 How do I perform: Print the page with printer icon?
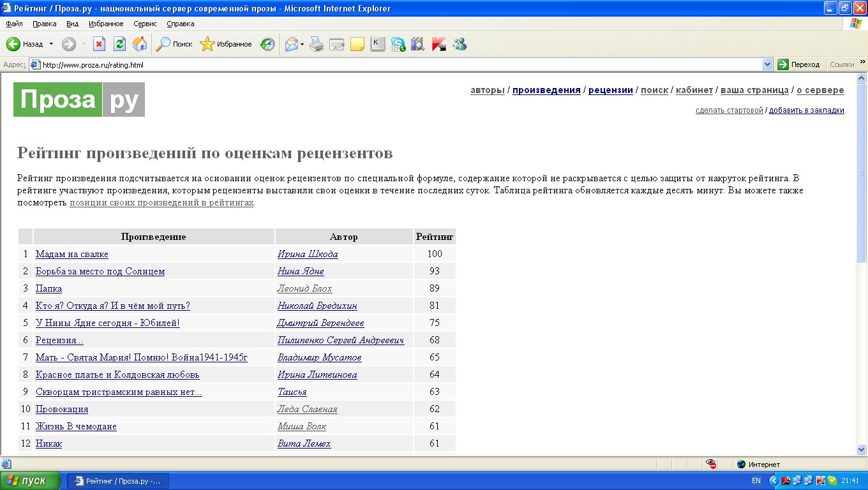317,44
